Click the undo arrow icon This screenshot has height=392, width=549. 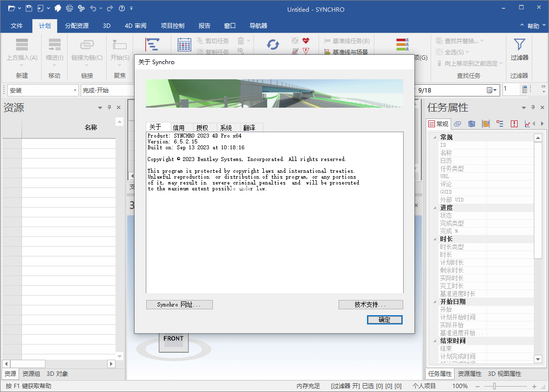click(93, 8)
